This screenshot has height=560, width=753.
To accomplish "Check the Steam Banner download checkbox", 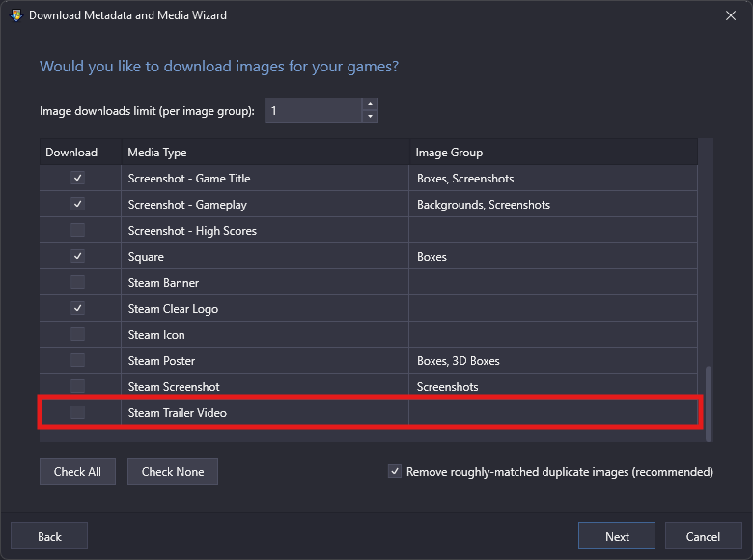I will coord(78,282).
